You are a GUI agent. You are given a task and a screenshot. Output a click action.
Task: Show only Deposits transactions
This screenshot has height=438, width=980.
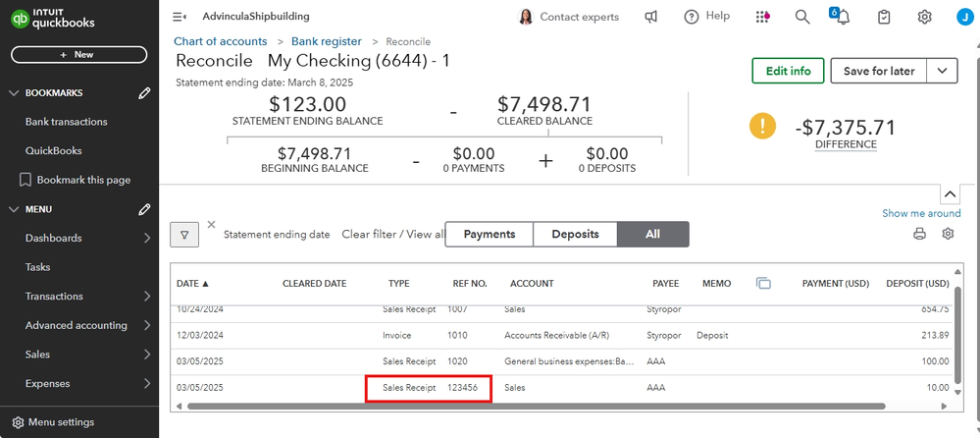575,234
